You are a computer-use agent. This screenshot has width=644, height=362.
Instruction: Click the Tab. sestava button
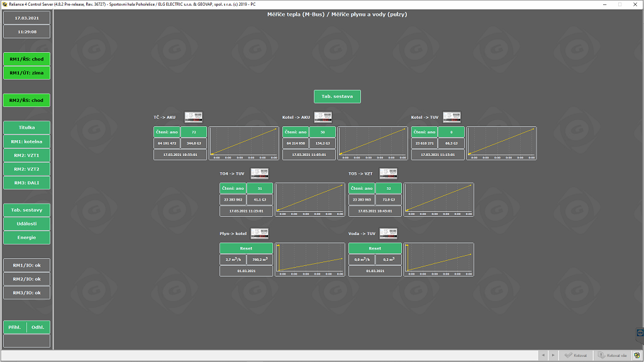tap(337, 97)
